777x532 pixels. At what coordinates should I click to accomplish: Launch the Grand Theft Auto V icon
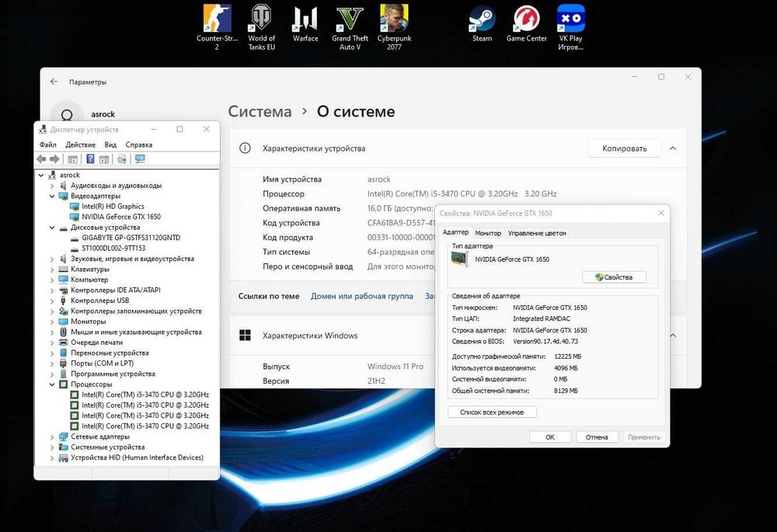(350, 26)
